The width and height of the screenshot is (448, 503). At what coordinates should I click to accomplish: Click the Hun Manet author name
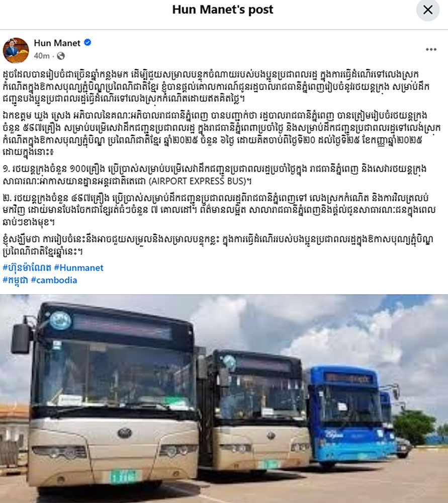(57, 43)
